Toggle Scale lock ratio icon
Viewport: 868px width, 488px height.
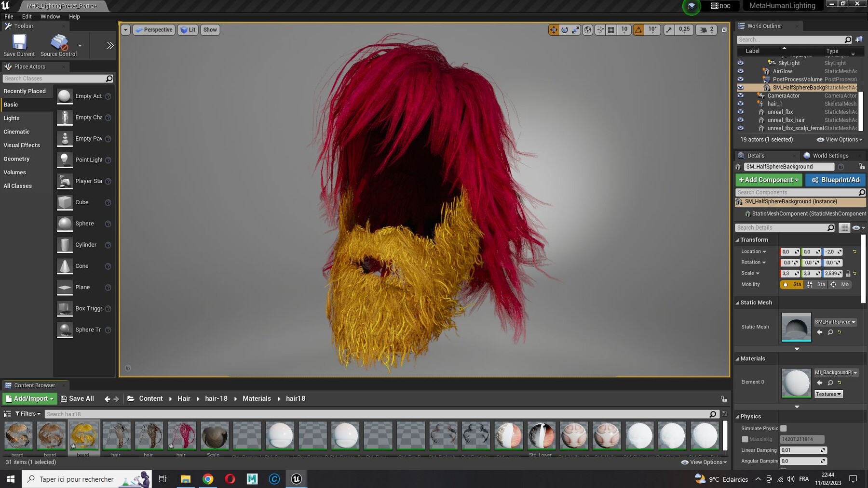pyautogui.click(x=848, y=274)
